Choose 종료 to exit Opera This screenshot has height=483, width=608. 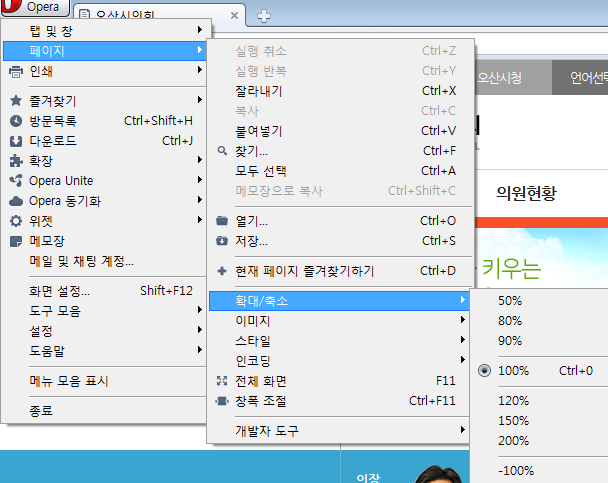point(41,411)
